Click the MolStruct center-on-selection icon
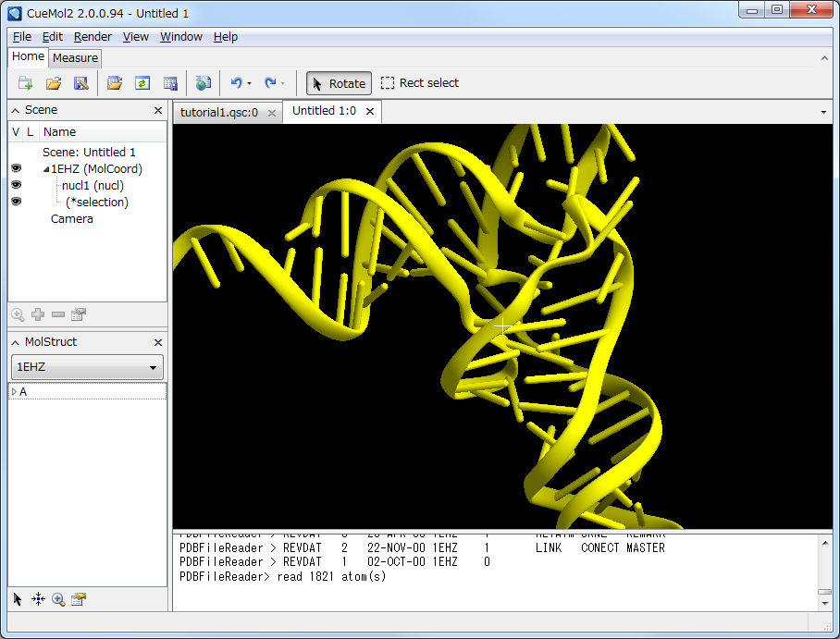 pyautogui.click(x=38, y=599)
